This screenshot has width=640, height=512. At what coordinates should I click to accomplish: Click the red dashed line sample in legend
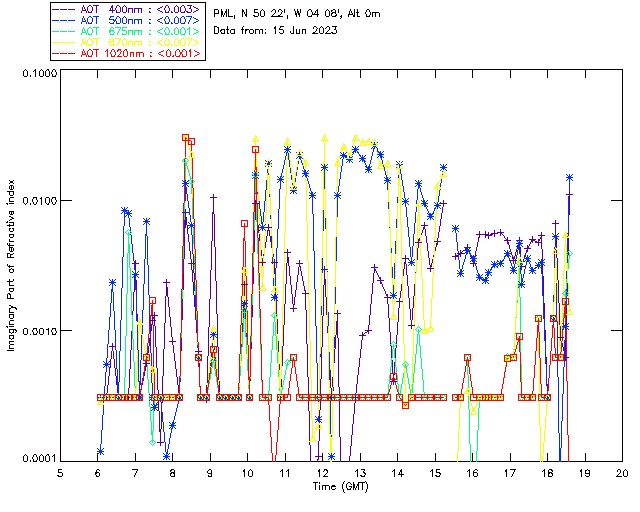[64, 53]
